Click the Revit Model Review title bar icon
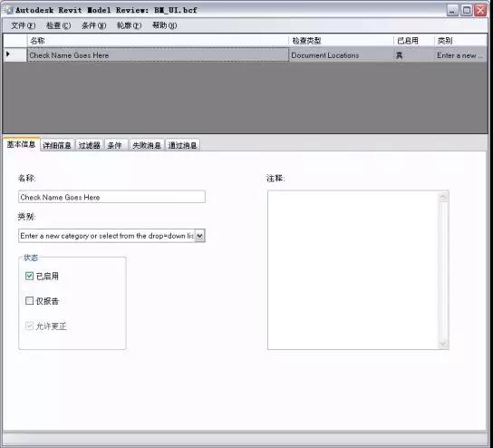 (10, 10)
